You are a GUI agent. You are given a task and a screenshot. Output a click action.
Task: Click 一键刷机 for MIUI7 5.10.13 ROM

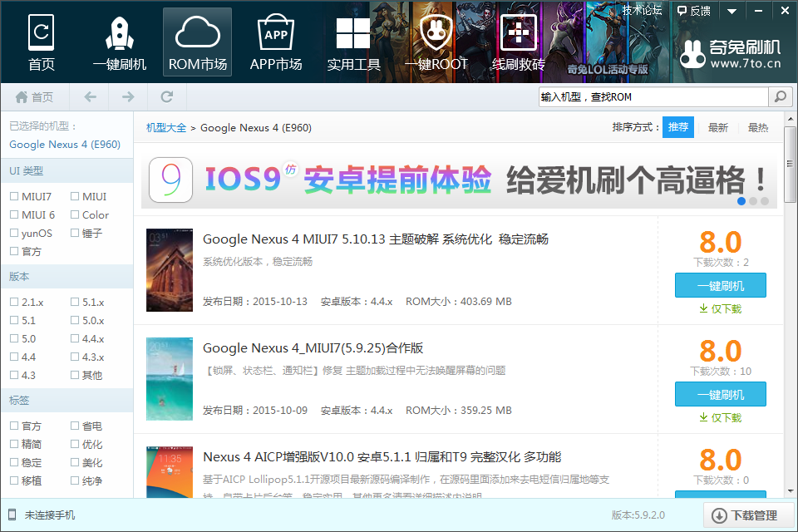[x=720, y=286]
